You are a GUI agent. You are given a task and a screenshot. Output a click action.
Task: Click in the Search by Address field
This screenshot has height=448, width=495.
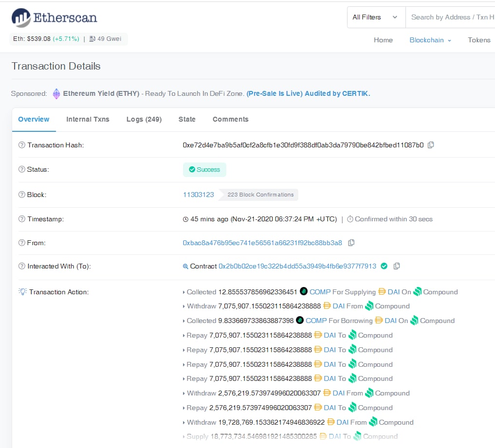pyautogui.click(x=451, y=18)
